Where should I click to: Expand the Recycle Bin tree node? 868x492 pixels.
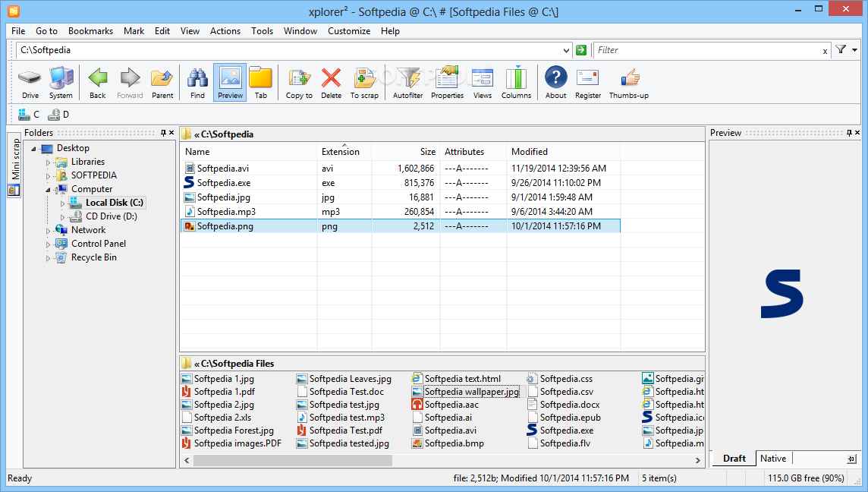click(48, 257)
